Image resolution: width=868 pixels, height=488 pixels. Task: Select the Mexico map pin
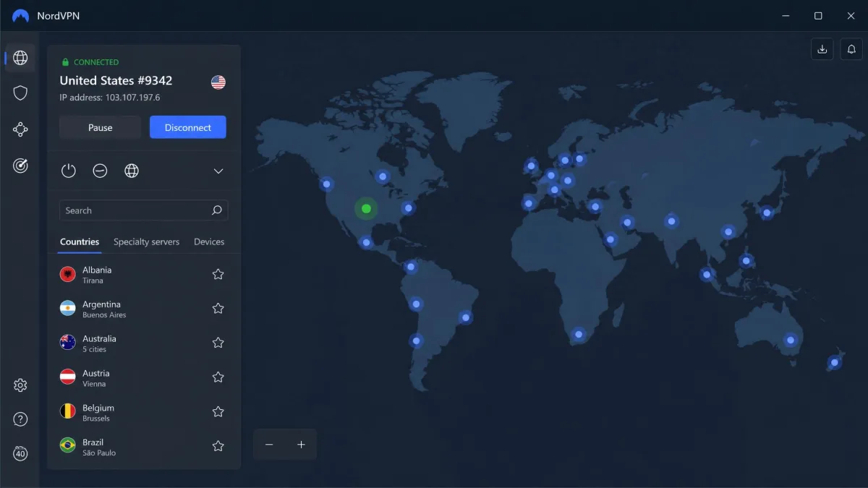point(367,241)
